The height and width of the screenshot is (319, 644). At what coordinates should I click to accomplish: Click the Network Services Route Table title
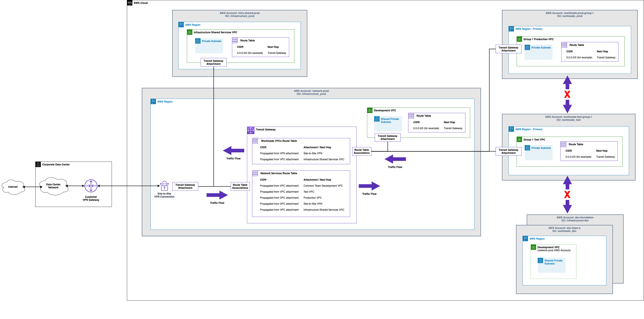[279, 173]
